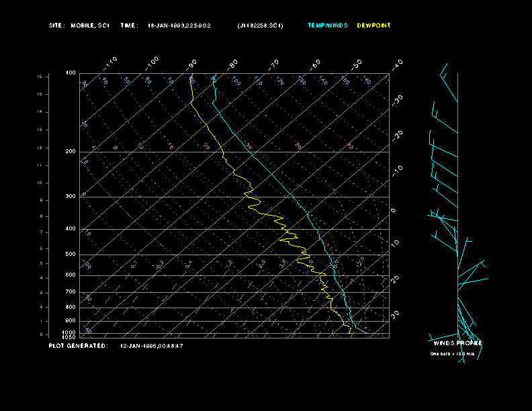Click the '-10' right-side temperature label
The image size is (532, 411).
[x=397, y=171]
